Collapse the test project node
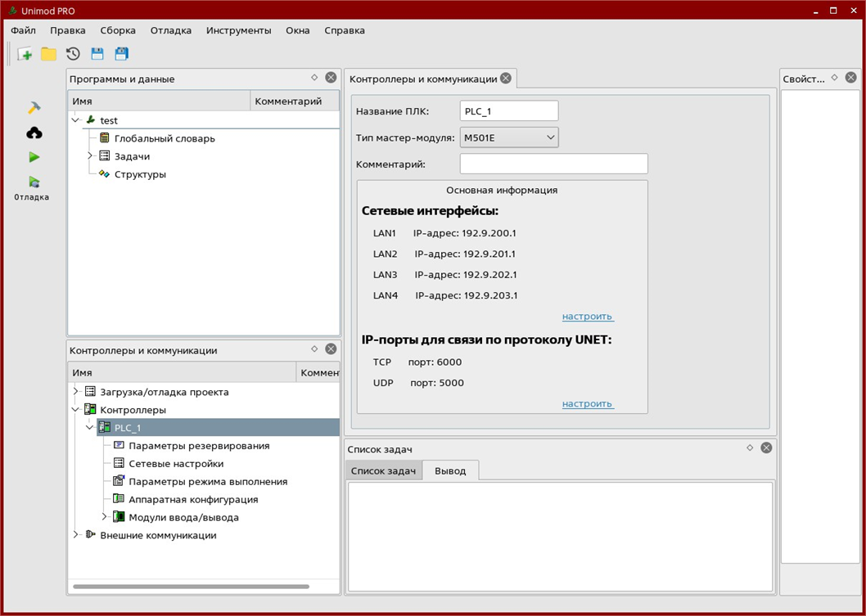The width and height of the screenshot is (866, 616). (x=75, y=120)
